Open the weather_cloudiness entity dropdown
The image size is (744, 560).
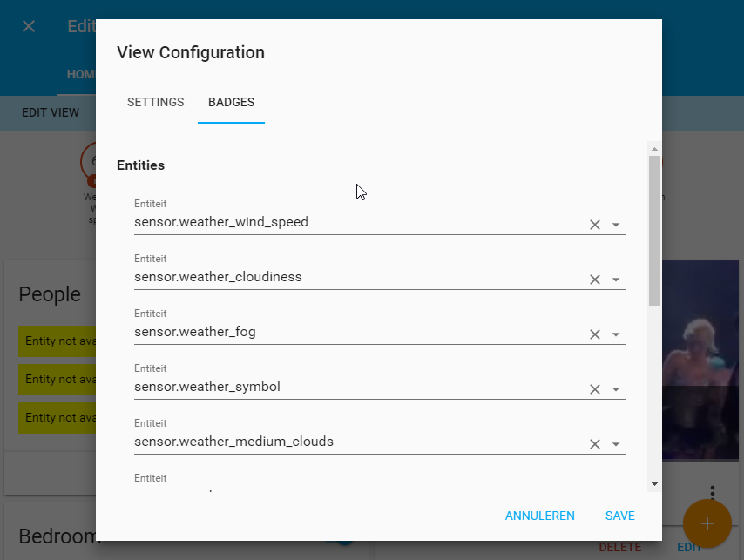tap(616, 280)
